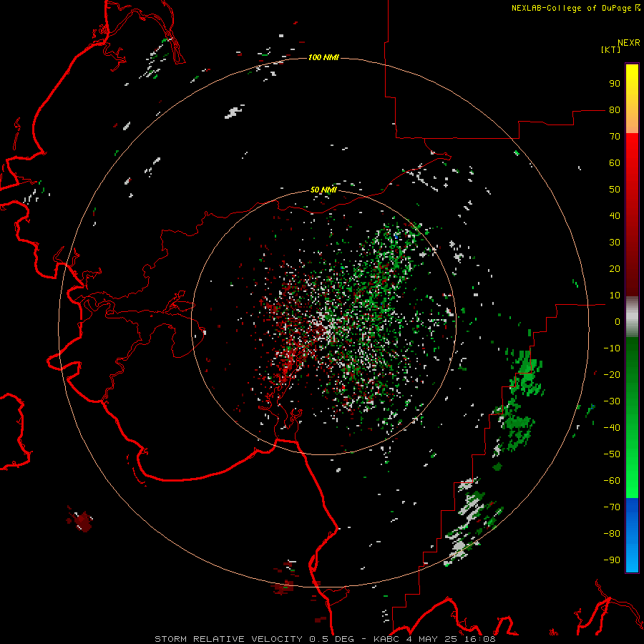Click the -30 value on velocity scale
The height and width of the screenshot is (644, 644).
(x=612, y=401)
